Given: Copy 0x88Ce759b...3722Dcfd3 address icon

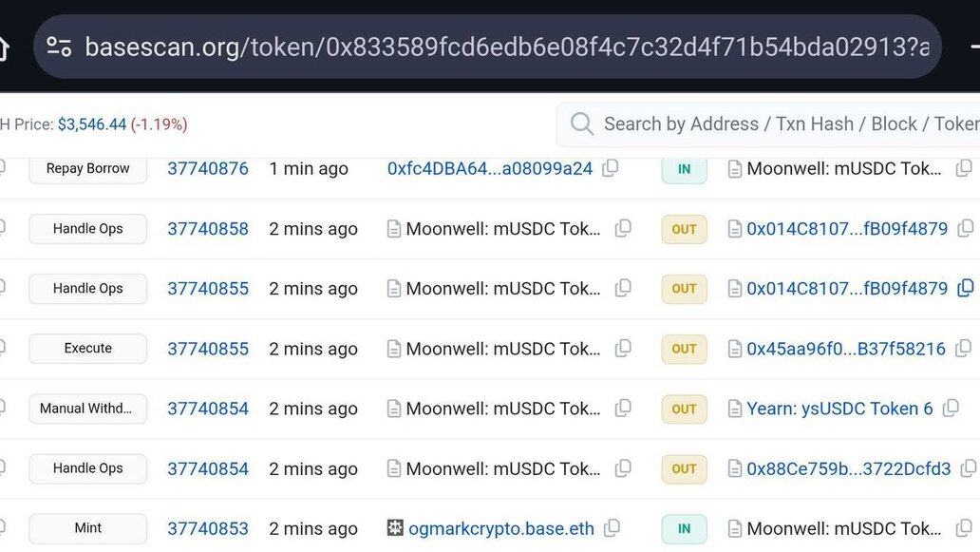Looking at the screenshot, I should 968,468.
